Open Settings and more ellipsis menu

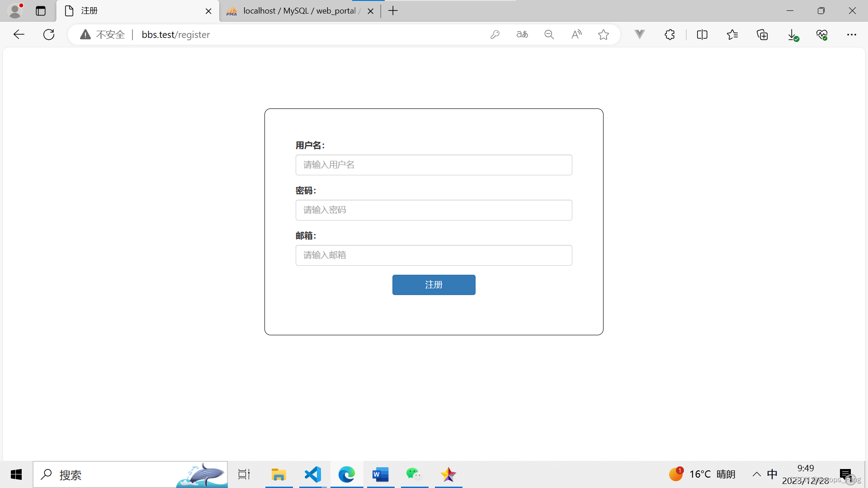point(852,35)
